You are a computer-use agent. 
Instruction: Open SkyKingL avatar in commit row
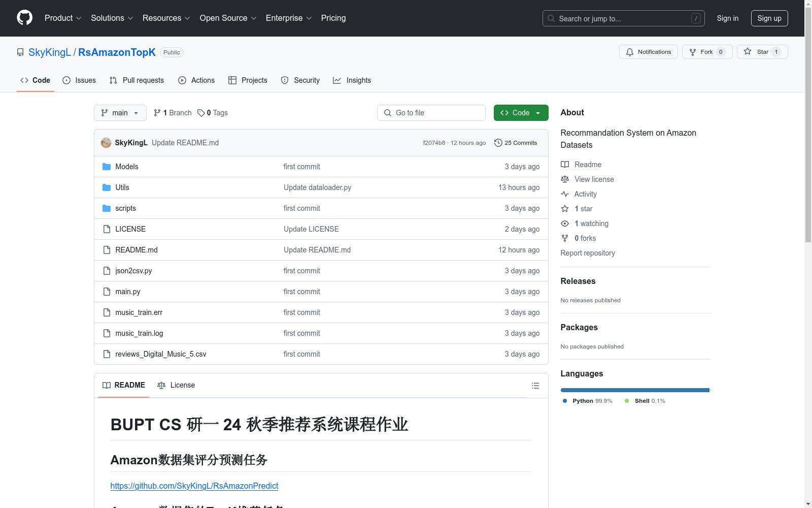click(106, 143)
